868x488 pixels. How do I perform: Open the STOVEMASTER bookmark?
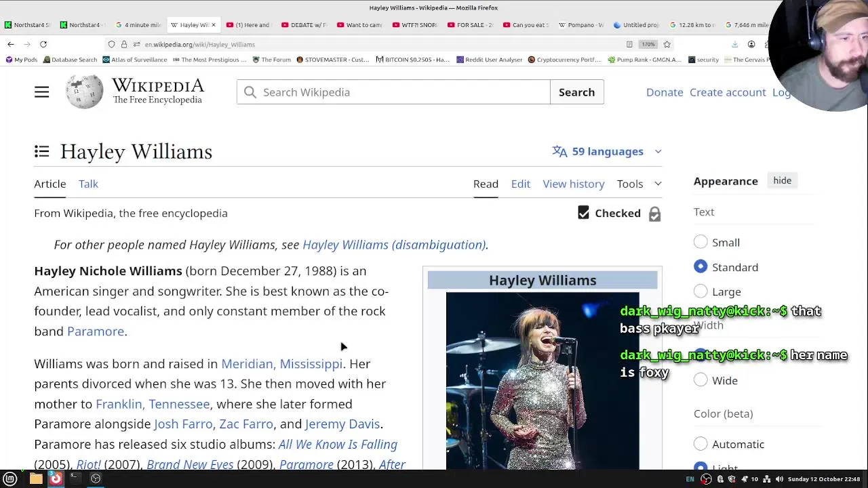[332, 60]
